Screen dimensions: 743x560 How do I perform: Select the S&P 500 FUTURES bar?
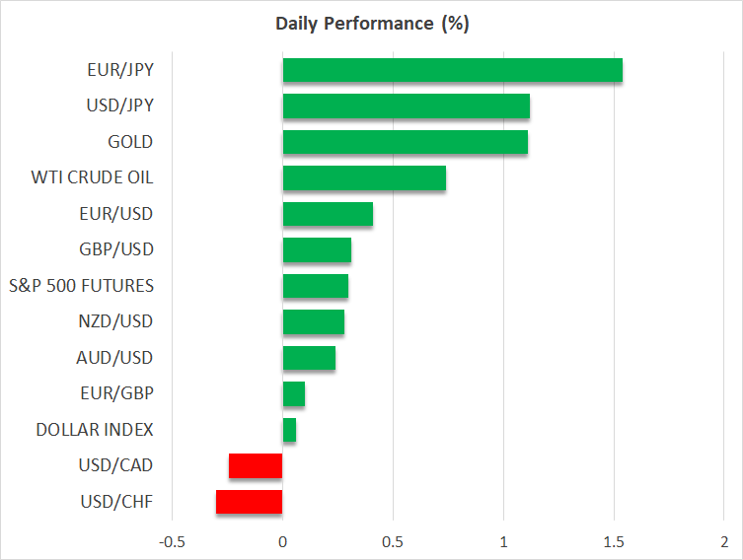pos(315,286)
